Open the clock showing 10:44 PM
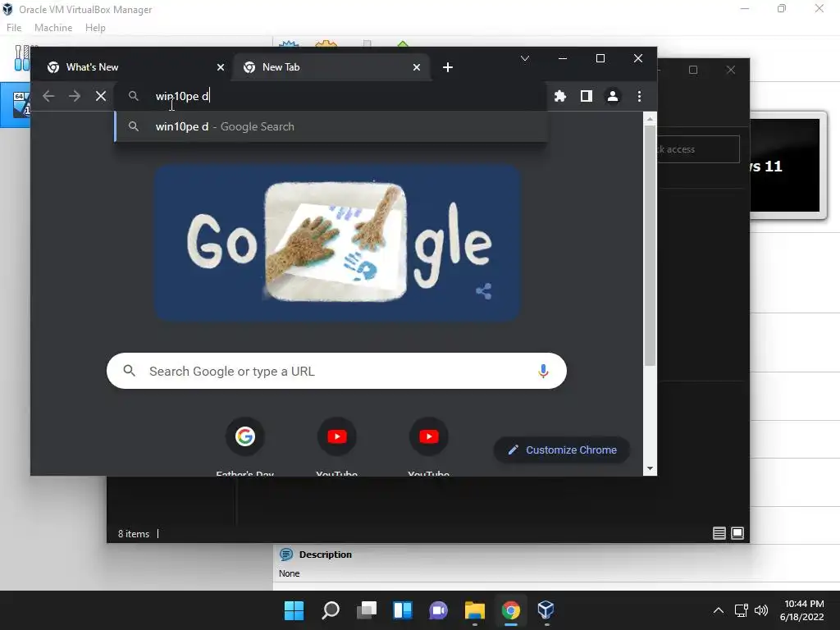 (x=802, y=610)
